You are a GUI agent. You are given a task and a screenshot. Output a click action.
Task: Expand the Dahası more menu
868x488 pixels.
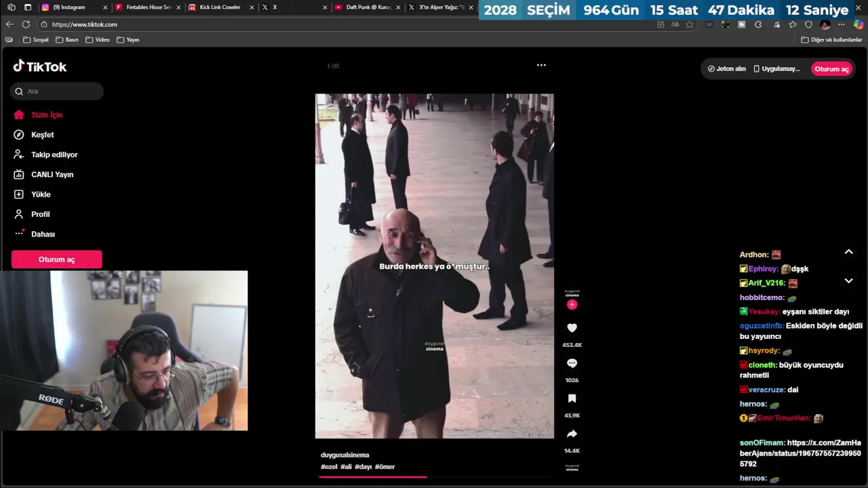(x=34, y=234)
